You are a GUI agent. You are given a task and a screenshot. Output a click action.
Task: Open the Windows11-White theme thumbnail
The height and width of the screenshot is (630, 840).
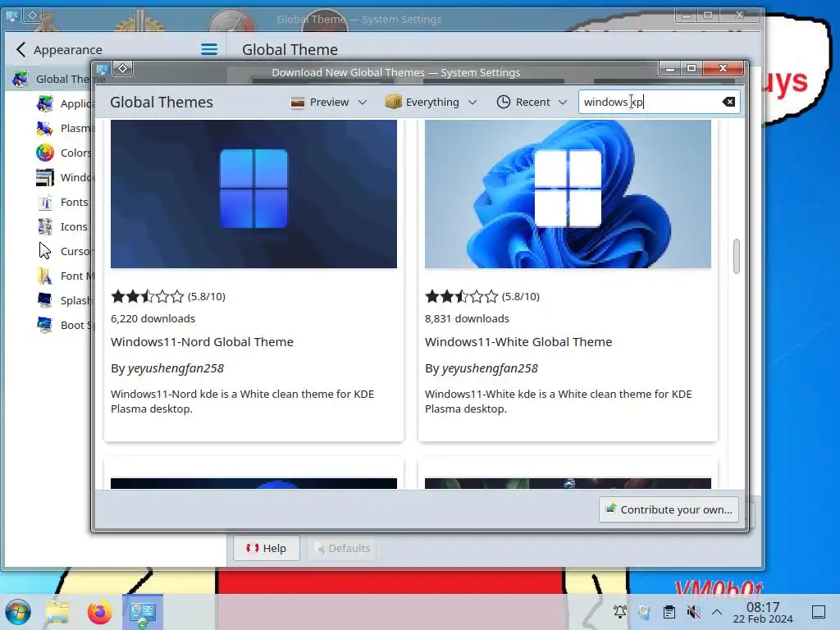click(568, 194)
